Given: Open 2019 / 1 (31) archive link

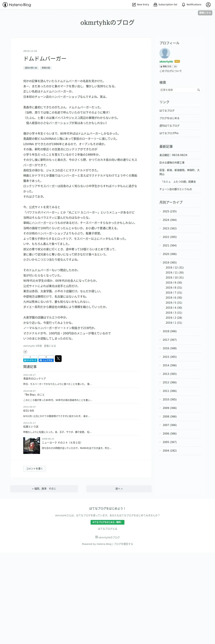Looking at the screenshot, I should click(174, 323).
